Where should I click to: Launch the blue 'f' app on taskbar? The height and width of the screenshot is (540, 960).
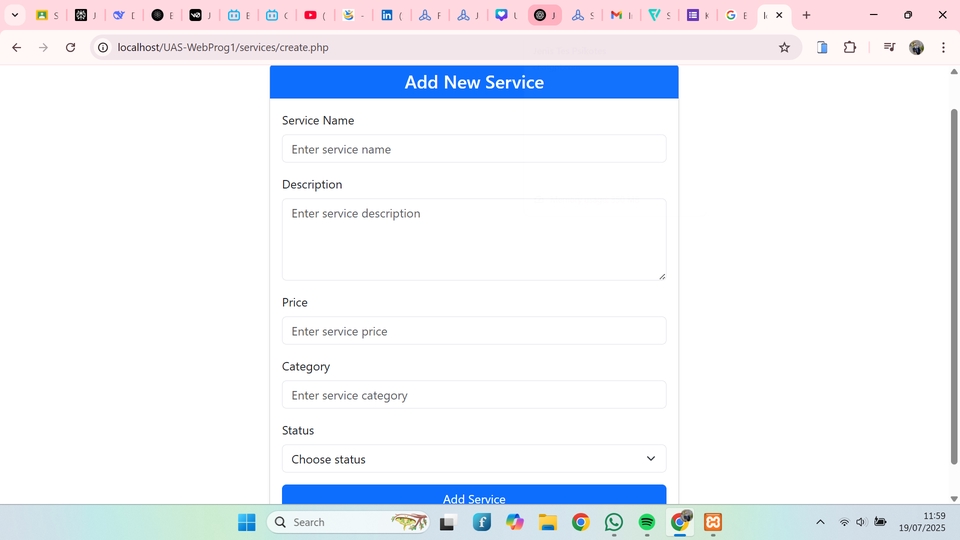point(482,522)
